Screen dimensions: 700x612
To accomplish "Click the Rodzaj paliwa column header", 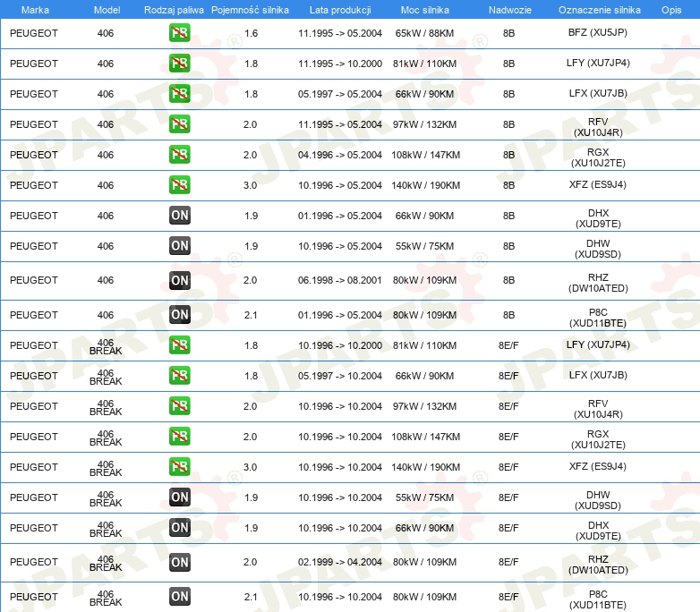I will 174,10.
